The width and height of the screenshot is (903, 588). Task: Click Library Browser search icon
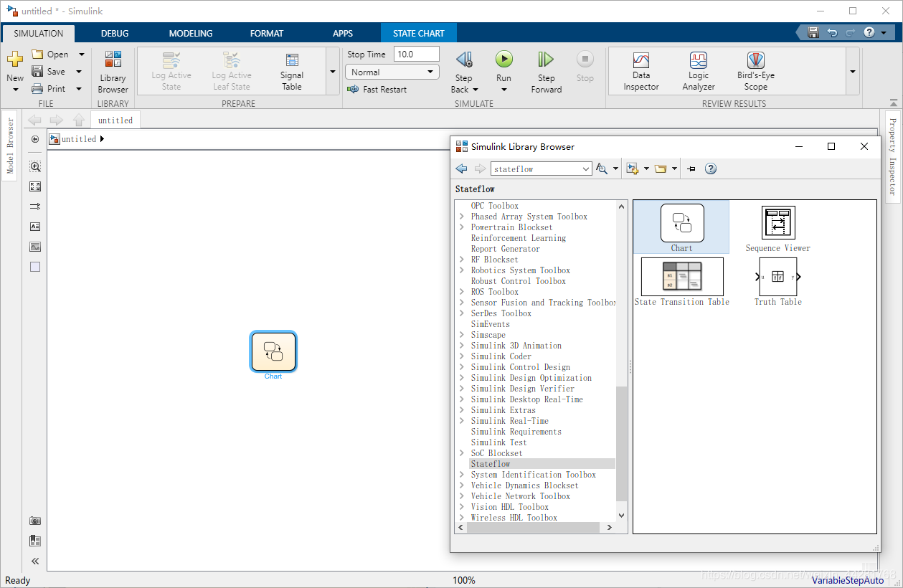602,169
